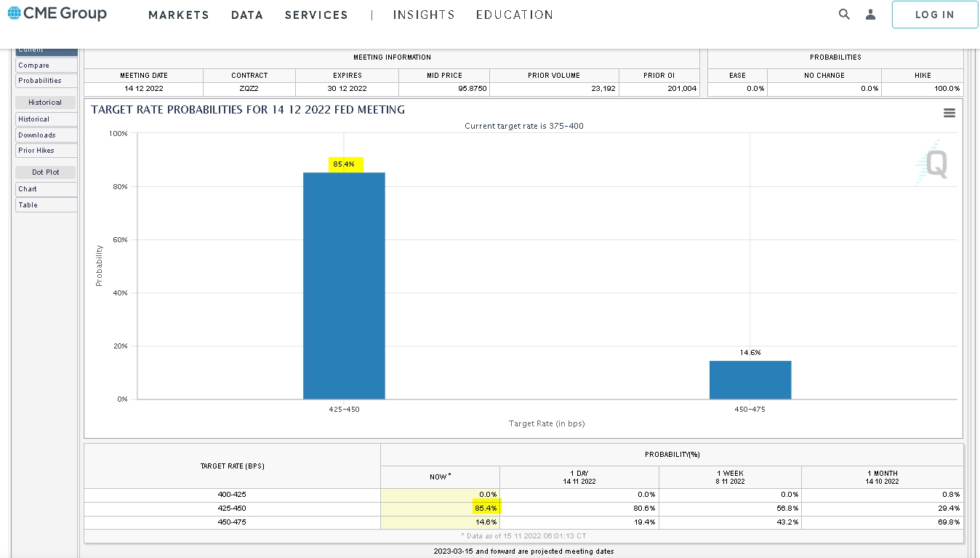
Task: Click the meeting date 14 12 2022 cell
Action: [x=144, y=89]
